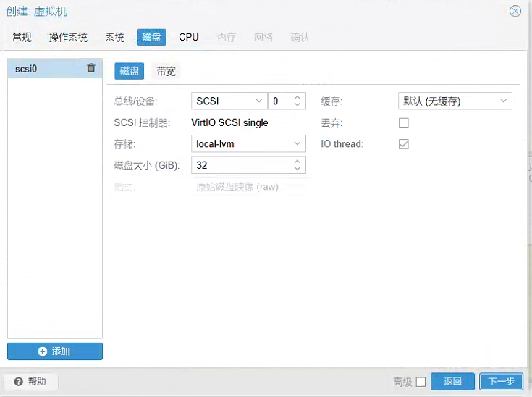Open the 缓存 cache dropdown
Viewport: 532px width, 397px height.
504,101
